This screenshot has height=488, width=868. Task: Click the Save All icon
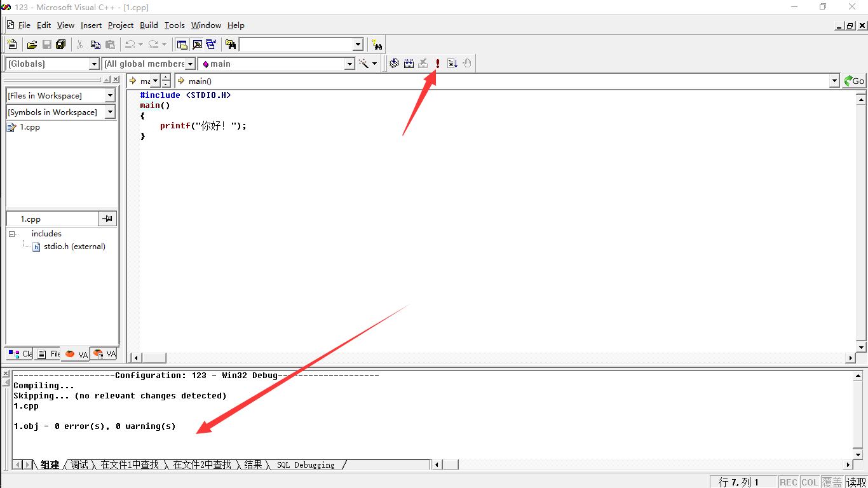61,44
